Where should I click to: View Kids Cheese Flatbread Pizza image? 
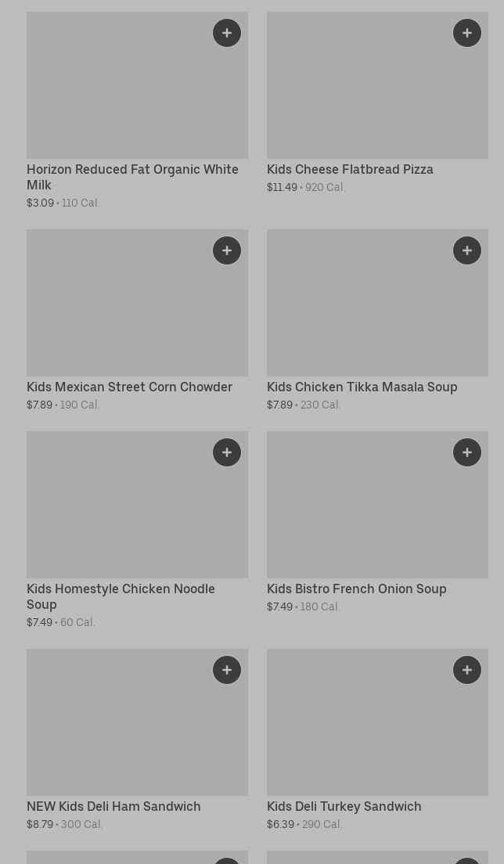[377, 94]
